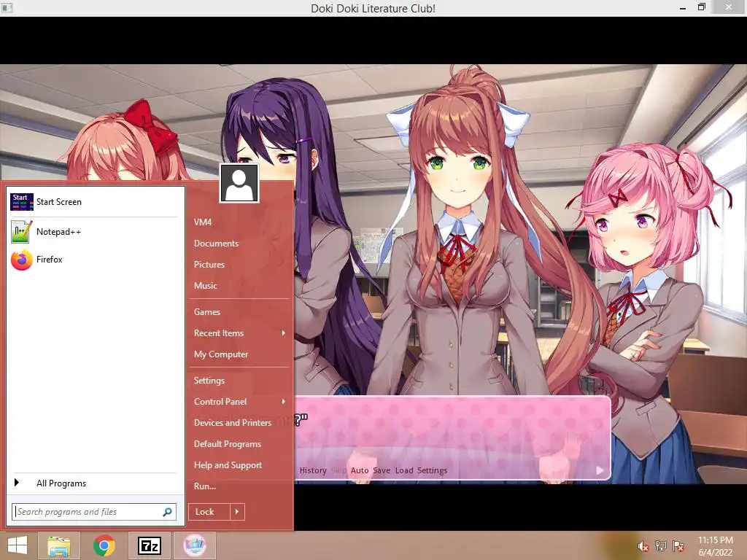Minimize the Doki Doki Literature Club window
This screenshot has width=747, height=560.
683,8
